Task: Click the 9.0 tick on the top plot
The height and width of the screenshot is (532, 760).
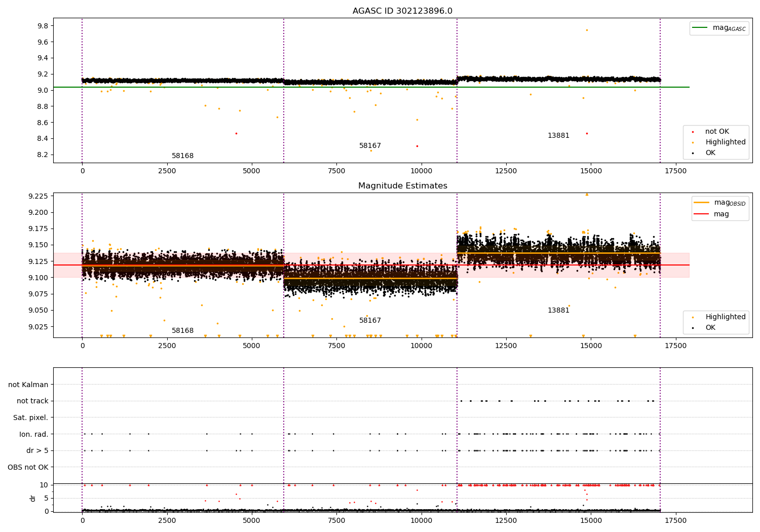Action: (42, 90)
